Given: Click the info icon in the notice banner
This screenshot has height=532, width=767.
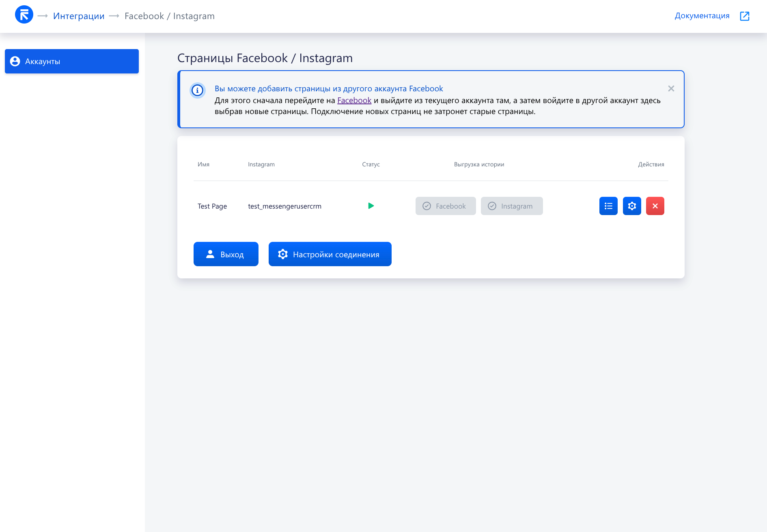Looking at the screenshot, I should 198,90.
